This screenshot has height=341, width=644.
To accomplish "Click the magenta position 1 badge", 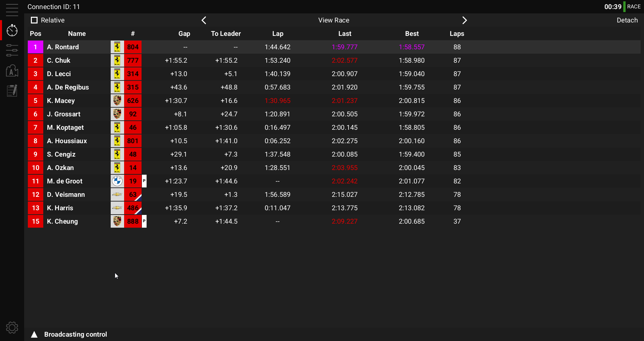I will 36,47.
